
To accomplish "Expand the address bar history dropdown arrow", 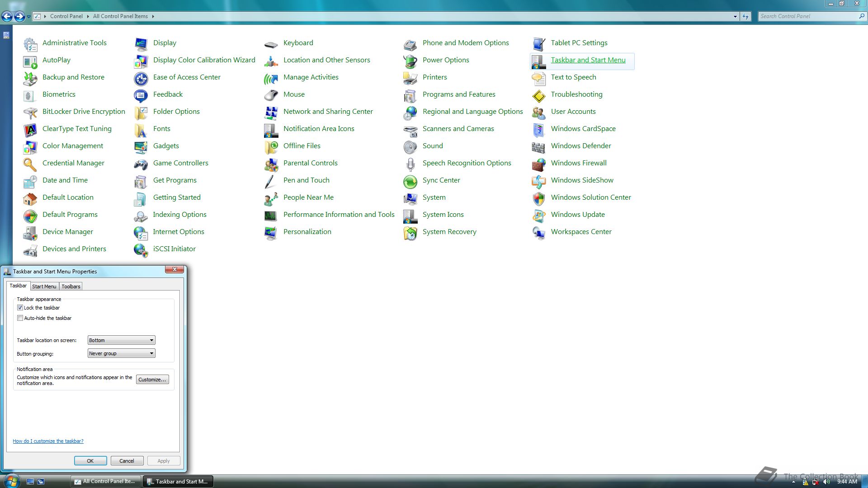I will click(x=735, y=16).
